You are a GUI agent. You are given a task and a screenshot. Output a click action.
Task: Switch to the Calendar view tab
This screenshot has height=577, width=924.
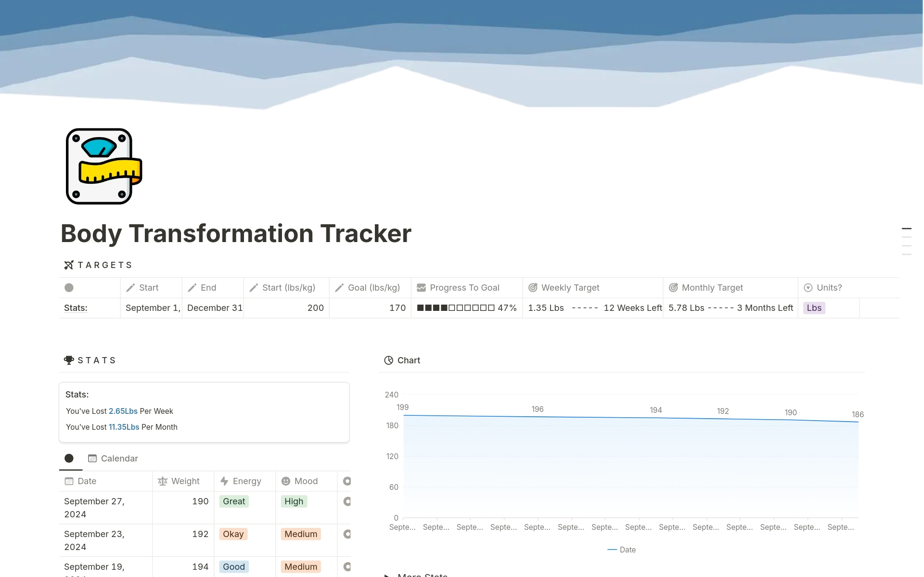(x=113, y=458)
